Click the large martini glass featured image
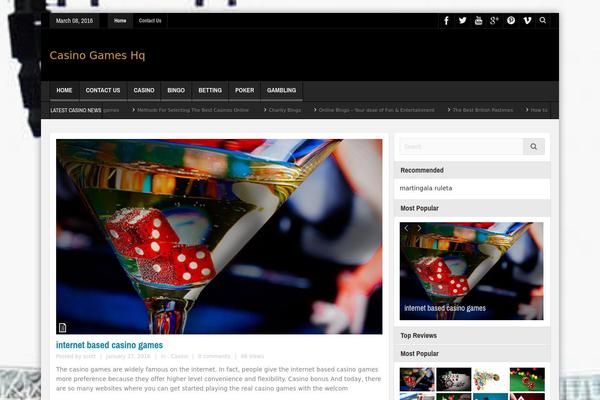The image size is (600, 400). [x=219, y=237]
